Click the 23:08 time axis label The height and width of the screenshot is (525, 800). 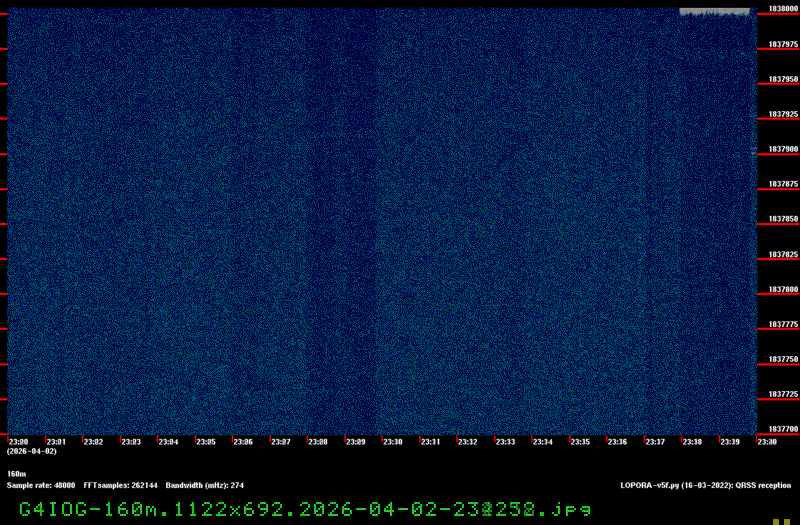point(318,442)
